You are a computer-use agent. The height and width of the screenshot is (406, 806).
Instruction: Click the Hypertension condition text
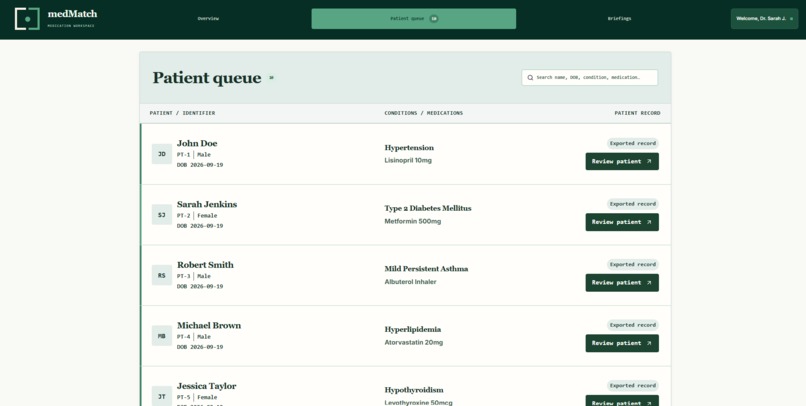pos(409,148)
